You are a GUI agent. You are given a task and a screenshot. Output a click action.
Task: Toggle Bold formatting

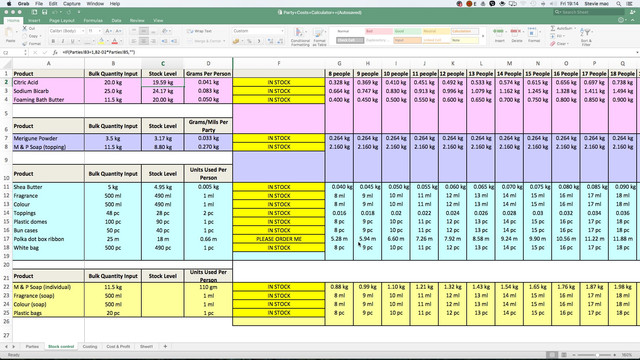tap(53, 41)
